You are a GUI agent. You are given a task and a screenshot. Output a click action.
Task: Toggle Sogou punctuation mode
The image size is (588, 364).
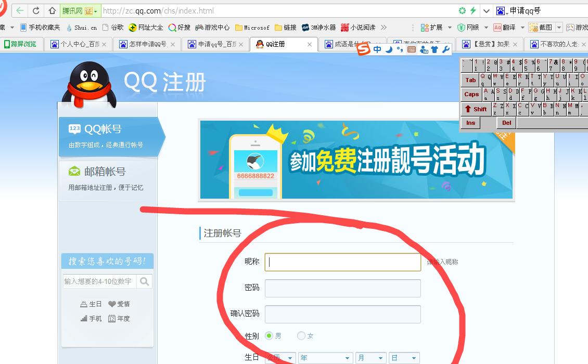tap(400, 49)
